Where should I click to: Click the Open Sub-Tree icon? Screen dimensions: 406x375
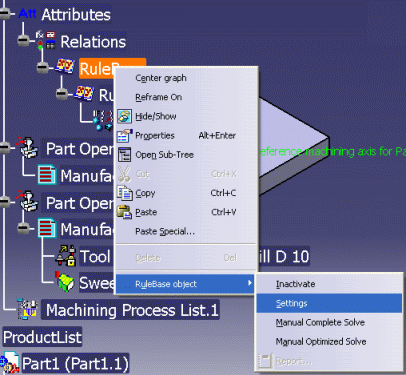124,155
